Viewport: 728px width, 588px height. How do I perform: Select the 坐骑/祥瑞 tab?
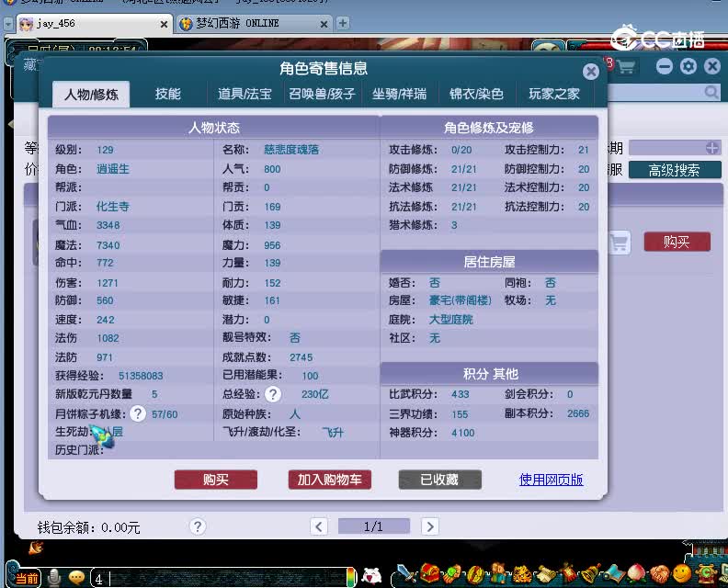pyautogui.click(x=399, y=95)
